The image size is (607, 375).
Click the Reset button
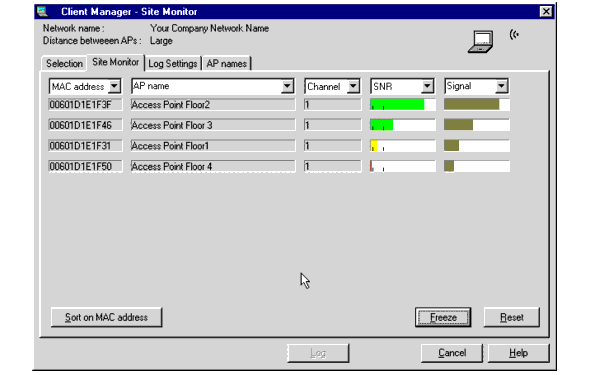pos(511,317)
